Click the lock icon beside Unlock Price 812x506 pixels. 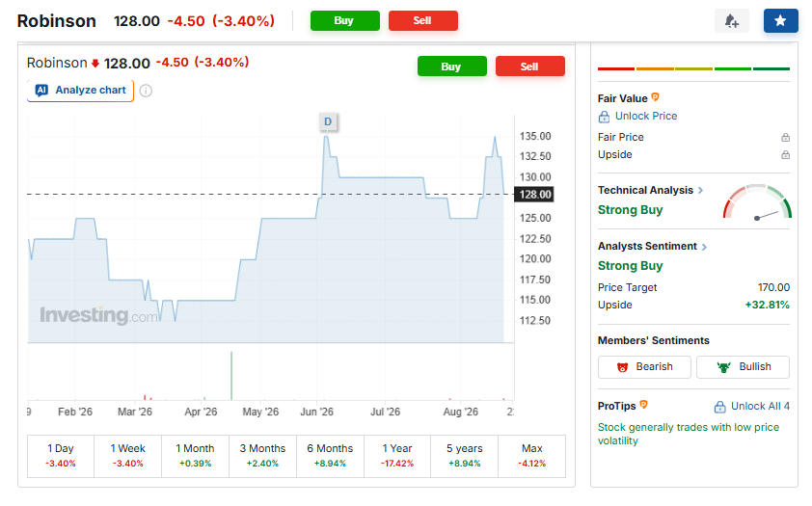coord(604,117)
